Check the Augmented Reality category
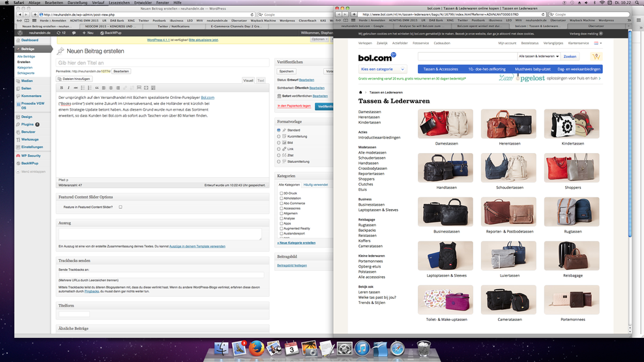The height and width of the screenshot is (362, 644). coord(282,228)
